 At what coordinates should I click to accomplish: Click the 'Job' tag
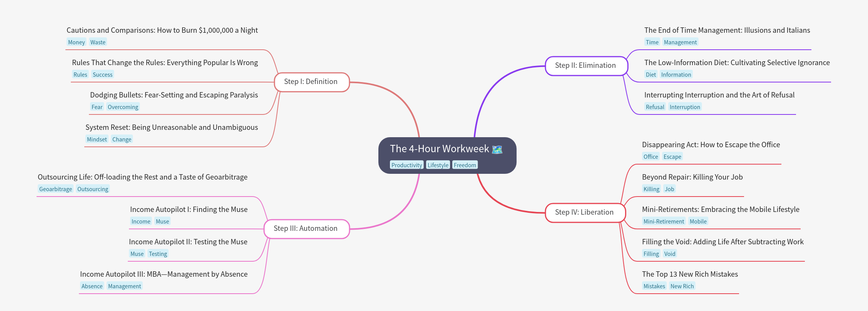[669, 189]
